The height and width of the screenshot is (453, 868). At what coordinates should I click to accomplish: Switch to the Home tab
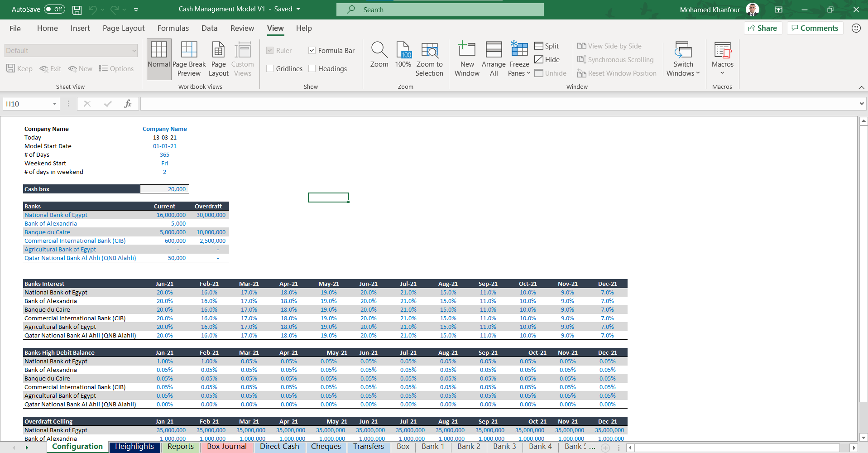(x=47, y=28)
